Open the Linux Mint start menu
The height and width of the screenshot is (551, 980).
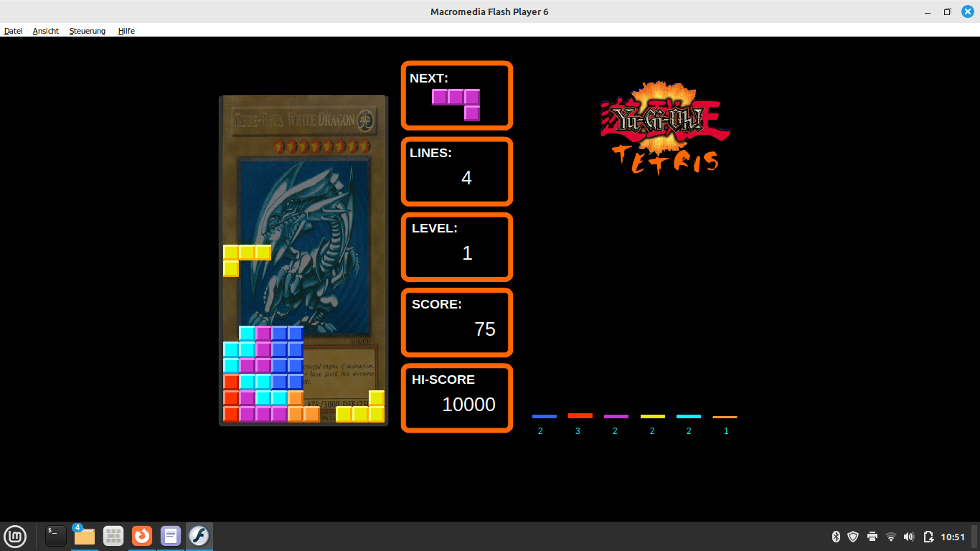[15, 536]
